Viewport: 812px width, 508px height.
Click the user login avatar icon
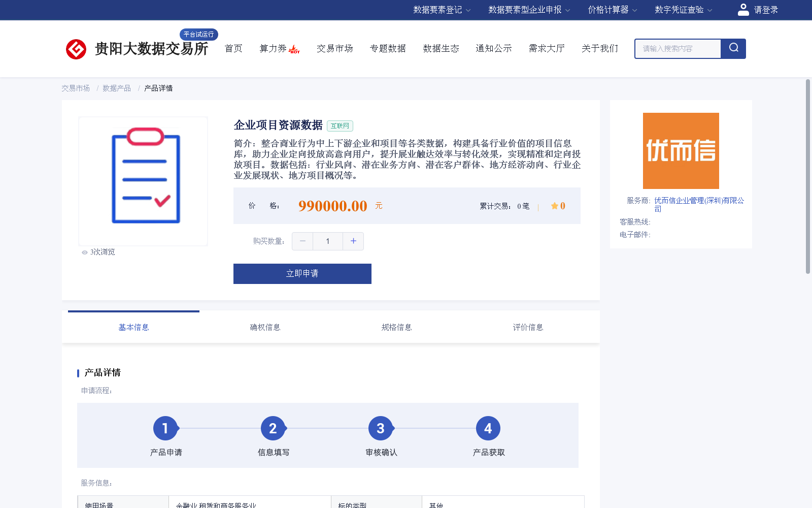tap(743, 10)
